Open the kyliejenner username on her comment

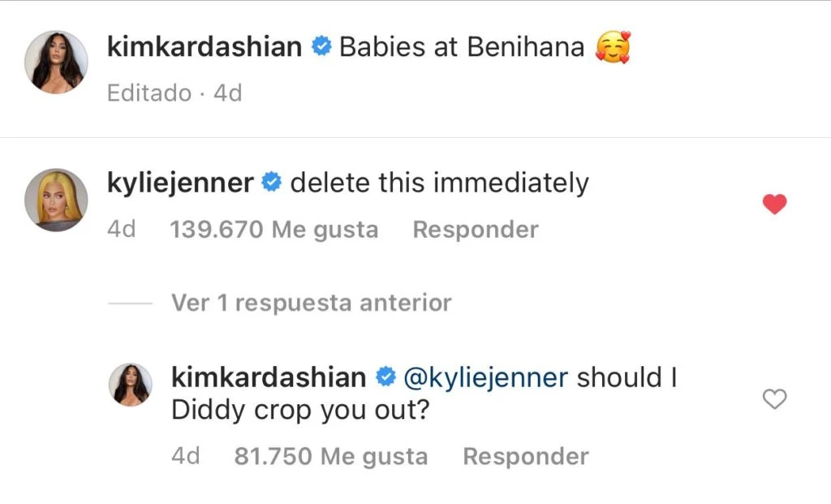tap(180, 183)
